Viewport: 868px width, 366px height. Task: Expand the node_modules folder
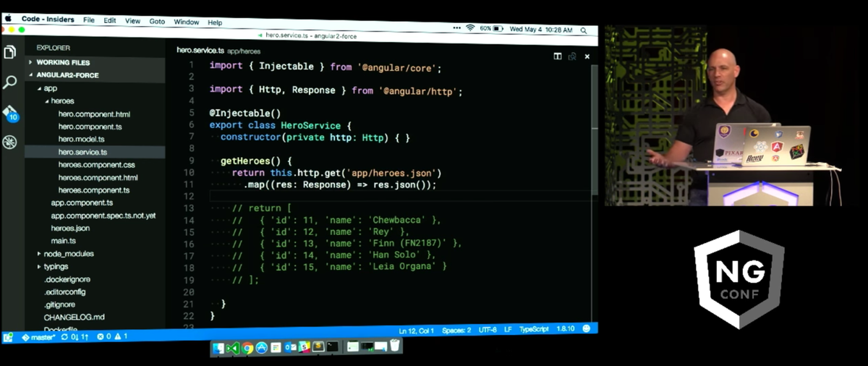click(68, 254)
